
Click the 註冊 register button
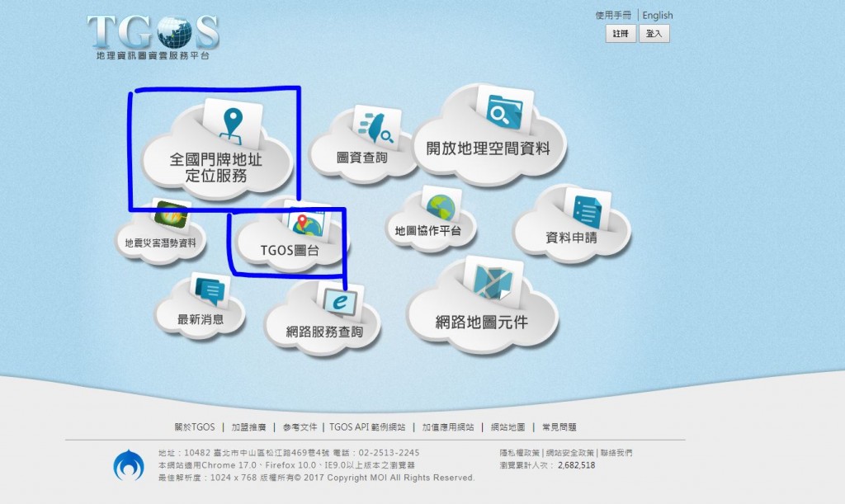pos(621,33)
